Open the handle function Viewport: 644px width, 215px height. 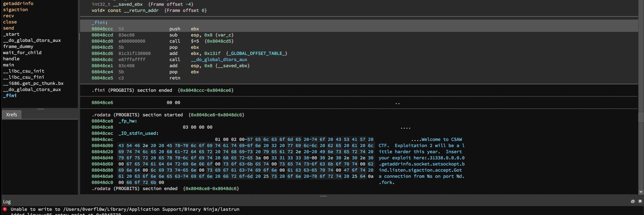tap(11, 59)
